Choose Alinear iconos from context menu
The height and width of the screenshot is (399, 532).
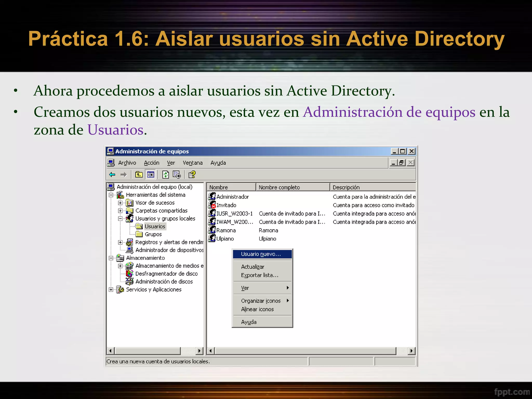point(262,309)
